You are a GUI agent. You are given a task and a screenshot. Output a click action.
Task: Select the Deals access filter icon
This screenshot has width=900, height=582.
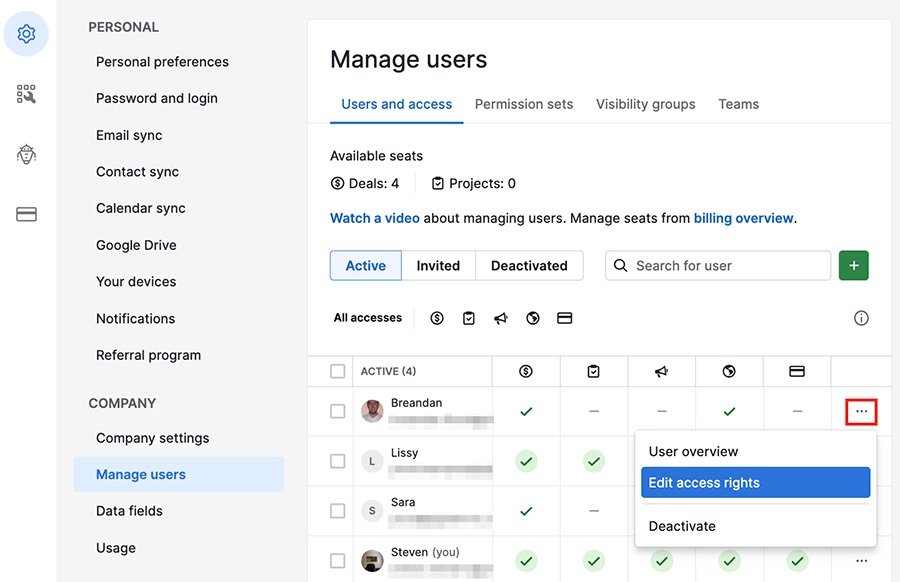point(437,318)
